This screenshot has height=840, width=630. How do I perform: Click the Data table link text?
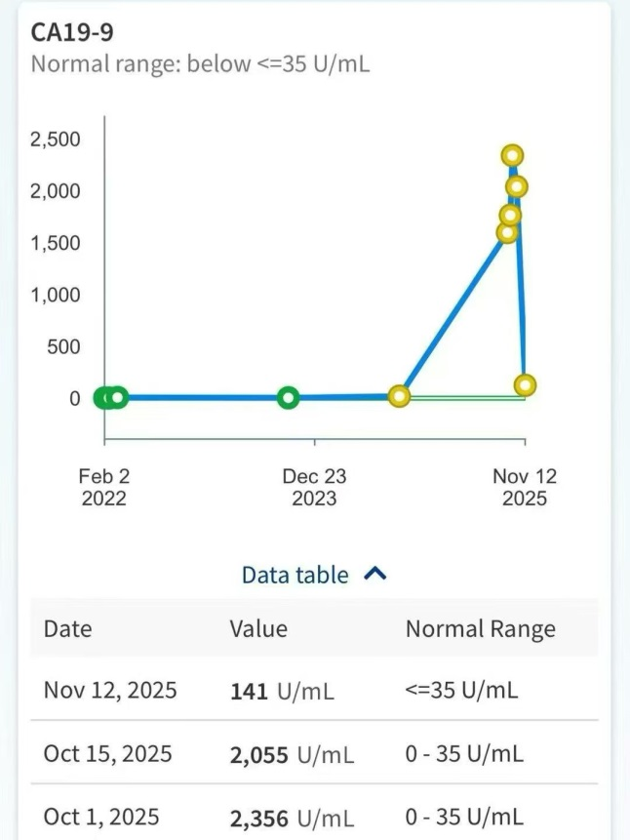pos(295,575)
